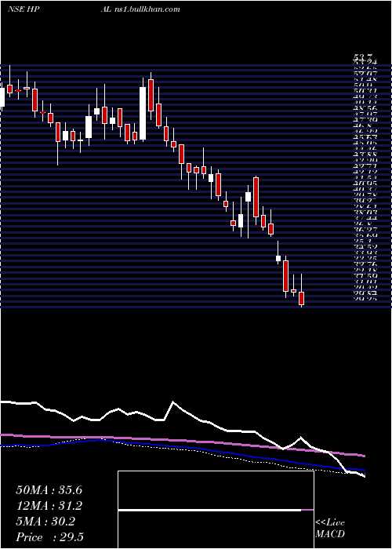This screenshot has height=549, width=392.
Task: Click the white MACD signal line in the box
Action: coord(209,511)
